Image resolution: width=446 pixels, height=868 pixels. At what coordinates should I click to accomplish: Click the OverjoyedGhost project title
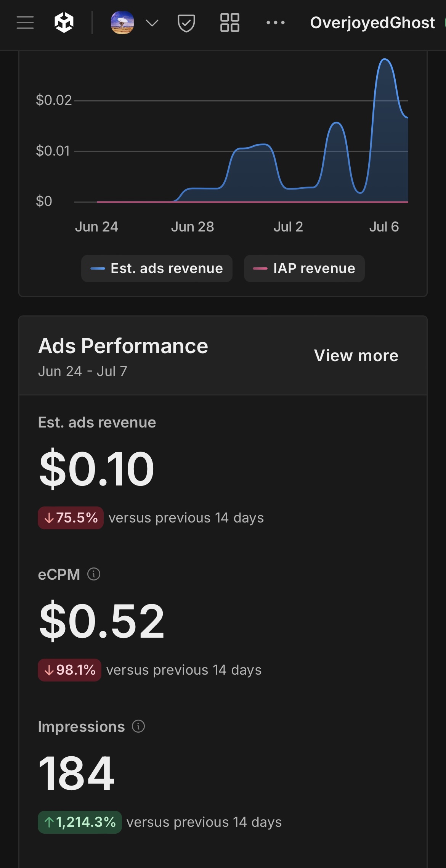(372, 23)
